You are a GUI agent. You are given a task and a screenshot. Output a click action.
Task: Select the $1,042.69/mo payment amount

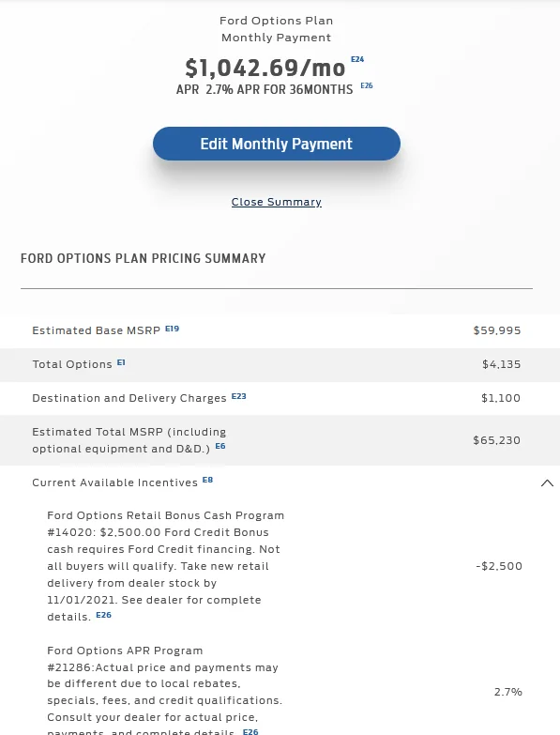tap(265, 69)
